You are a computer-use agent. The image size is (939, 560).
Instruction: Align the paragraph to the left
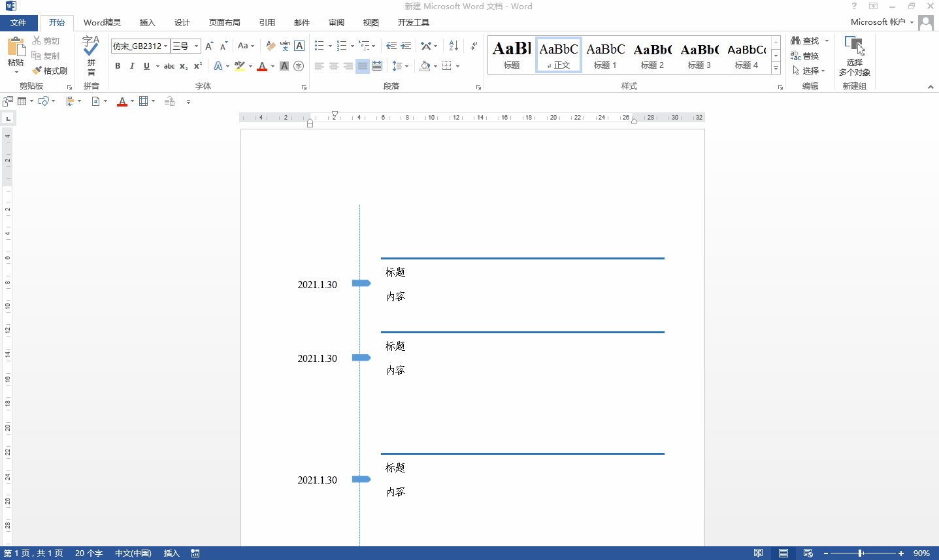coord(320,66)
